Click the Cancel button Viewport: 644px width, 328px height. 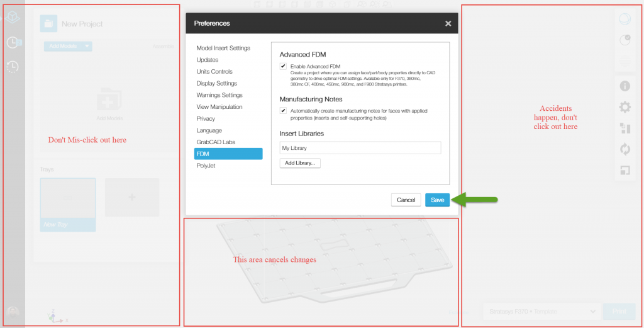(x=406, y=200)
